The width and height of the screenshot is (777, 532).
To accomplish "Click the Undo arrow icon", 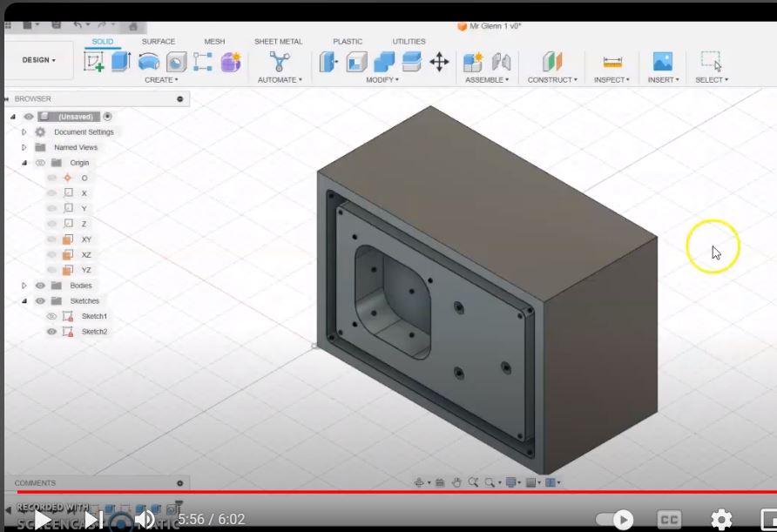I will [78, 24].
